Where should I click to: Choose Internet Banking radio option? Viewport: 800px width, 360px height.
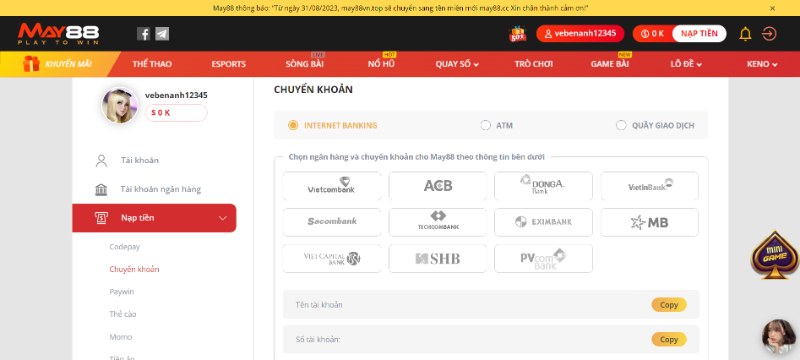[293, 125]
